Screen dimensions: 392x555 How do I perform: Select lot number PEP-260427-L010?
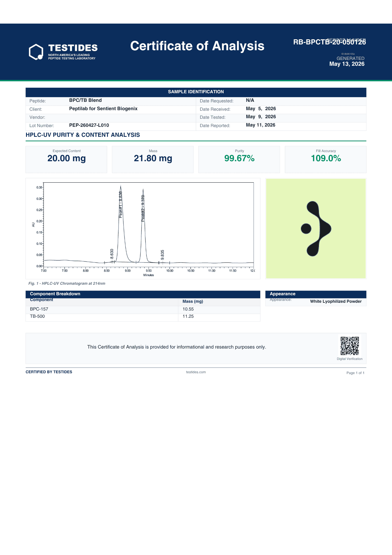click(89, 125)
